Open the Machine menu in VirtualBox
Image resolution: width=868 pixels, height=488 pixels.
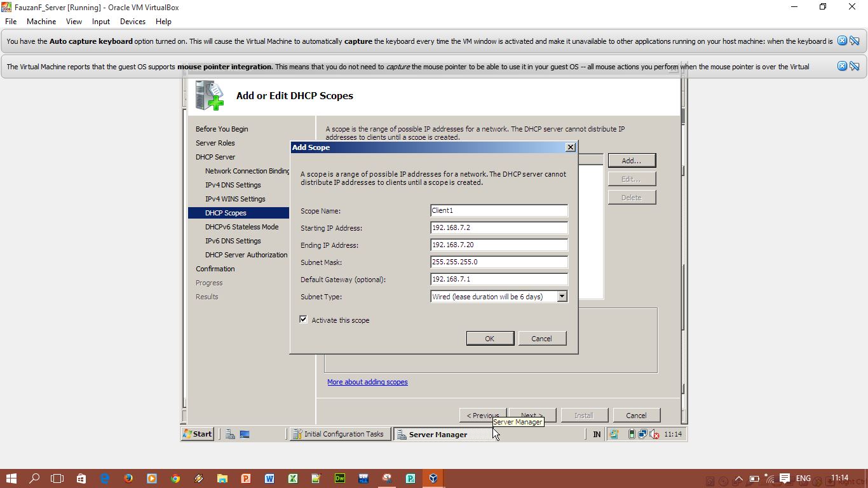click(x=41, y=21)
